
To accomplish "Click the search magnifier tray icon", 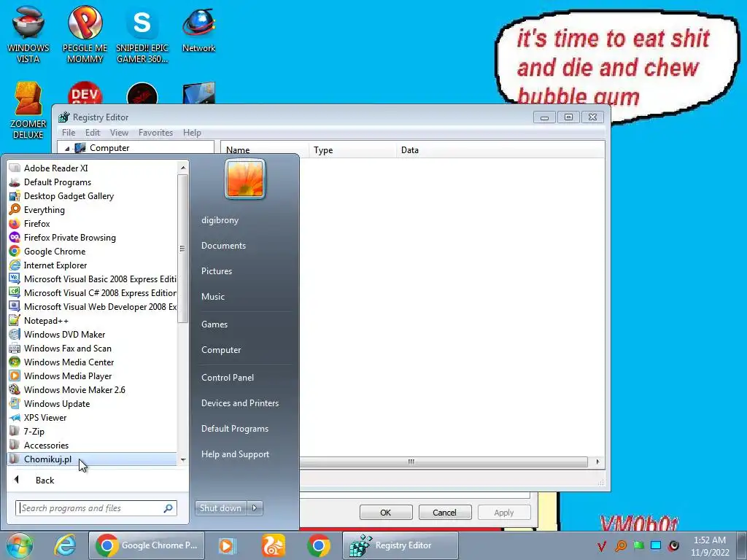I will (621, 545).
